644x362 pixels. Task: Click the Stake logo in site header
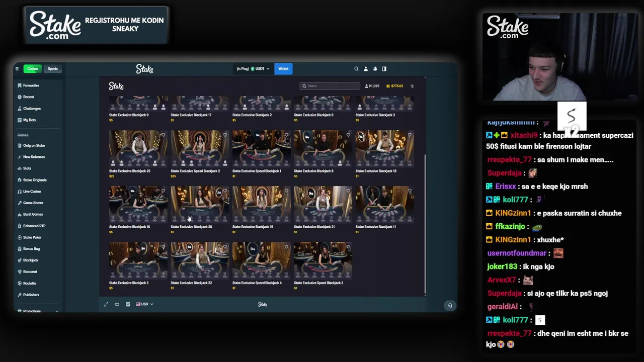tap(145, 69)
